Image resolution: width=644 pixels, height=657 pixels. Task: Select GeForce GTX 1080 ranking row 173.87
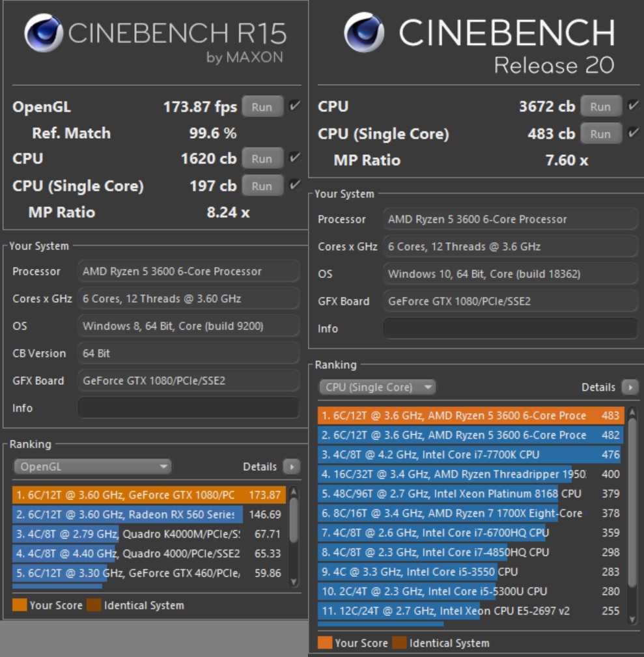pyautogui.click(x=149, y=495)
